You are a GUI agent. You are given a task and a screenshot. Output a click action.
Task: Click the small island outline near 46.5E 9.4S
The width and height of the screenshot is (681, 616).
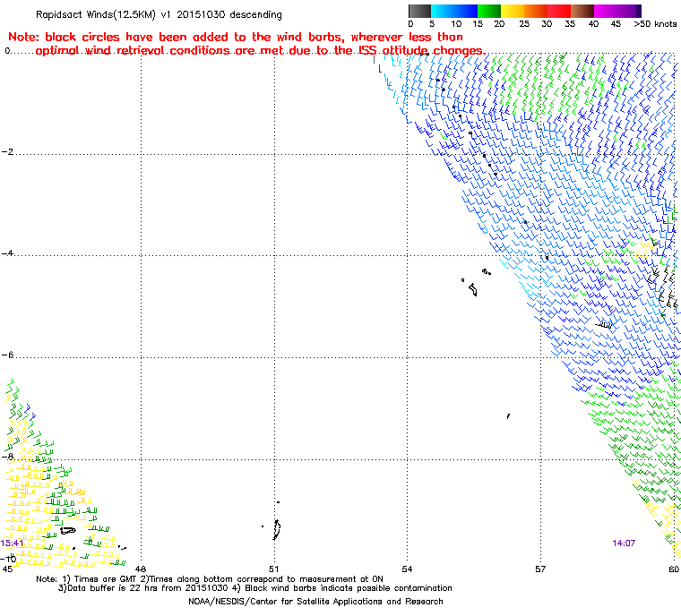[x=68, y=530]
